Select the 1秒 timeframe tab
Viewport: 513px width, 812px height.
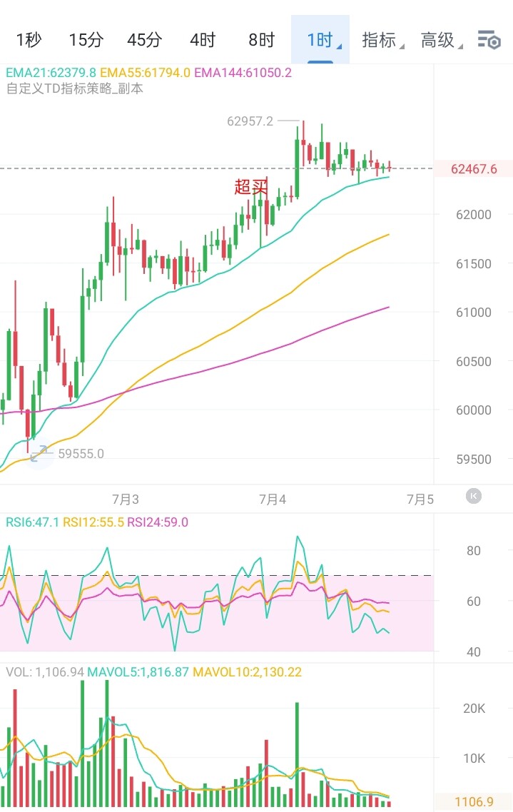click(x=29, y=40)
